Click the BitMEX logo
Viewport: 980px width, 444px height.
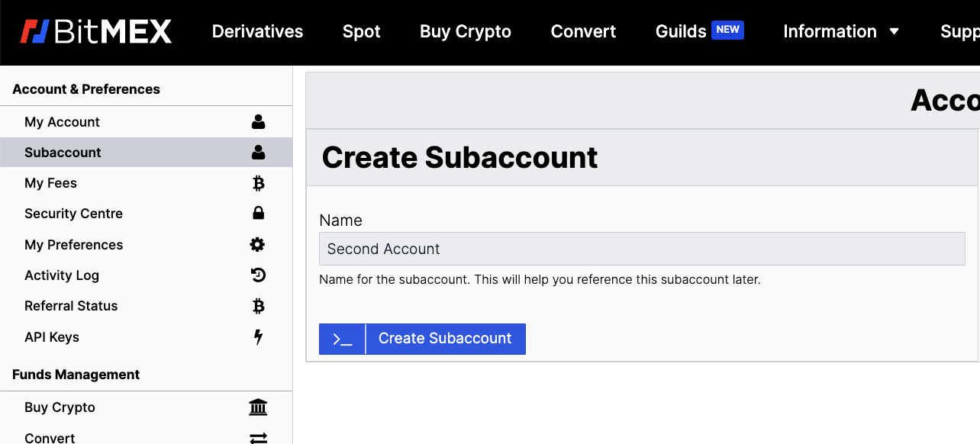[x=95, y=31]
